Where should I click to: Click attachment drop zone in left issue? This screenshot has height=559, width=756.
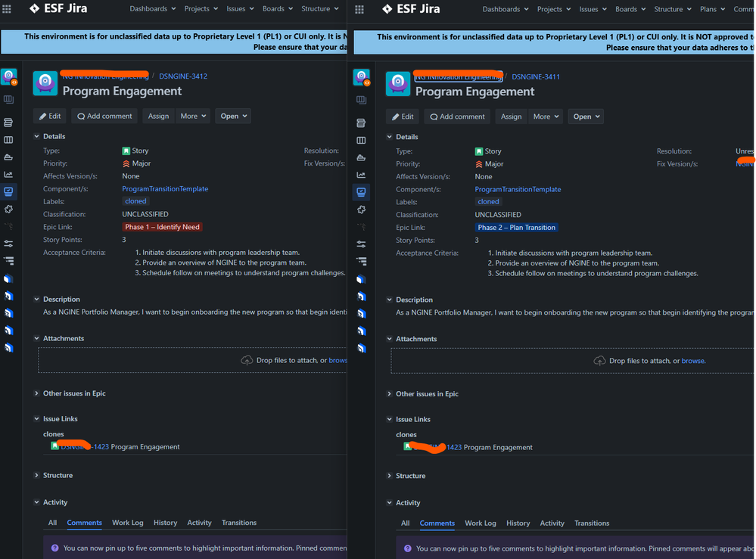pyautogui.click(x=192, y=360)
